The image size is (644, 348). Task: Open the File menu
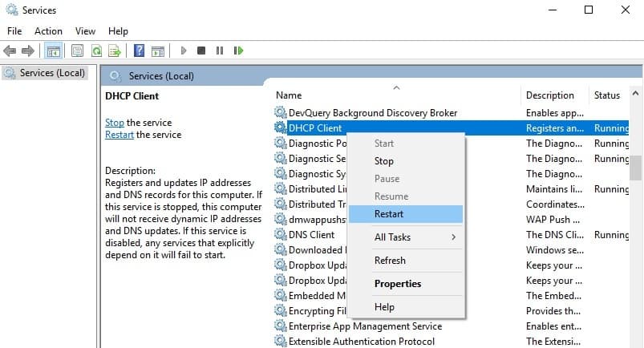coord(14,31)
